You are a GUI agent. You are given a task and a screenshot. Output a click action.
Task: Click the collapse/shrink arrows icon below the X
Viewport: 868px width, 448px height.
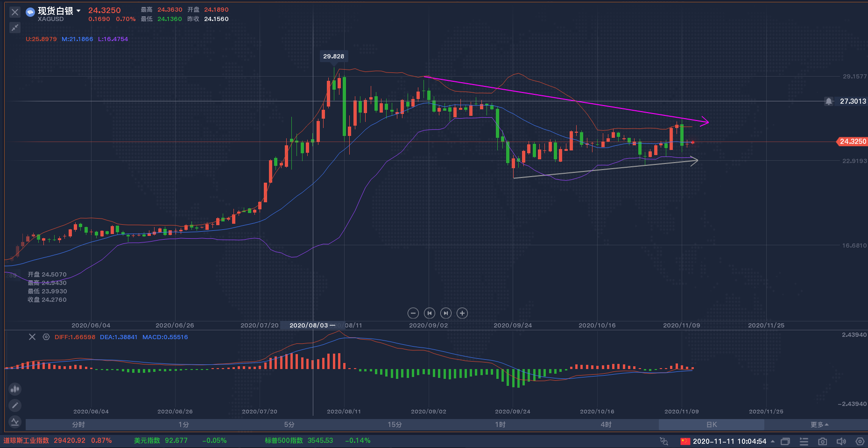click(15, 28)
